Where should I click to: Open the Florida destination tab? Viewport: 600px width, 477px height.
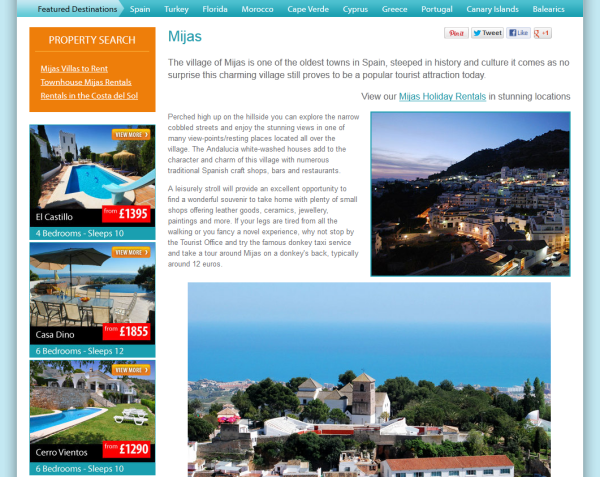pyautogui.click(x=215, y=9)
